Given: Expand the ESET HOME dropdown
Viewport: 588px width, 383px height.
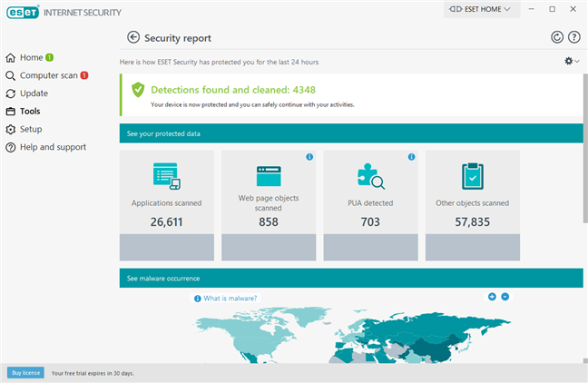Looking at the screenshot, I should 480,9.
